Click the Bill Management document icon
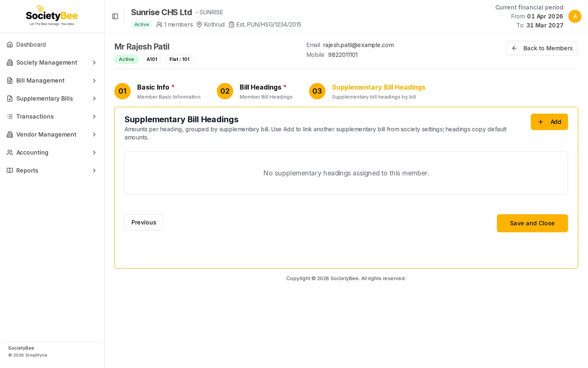This screenshot has height=368, width=588. 10,81
